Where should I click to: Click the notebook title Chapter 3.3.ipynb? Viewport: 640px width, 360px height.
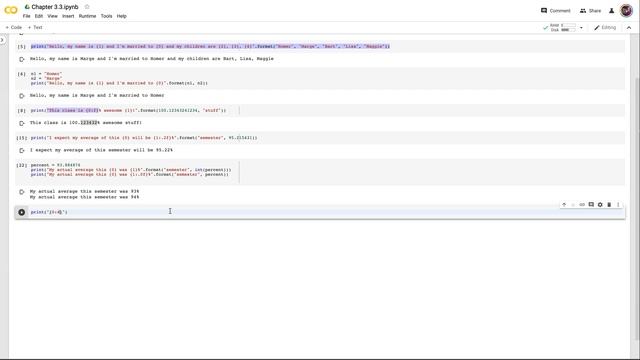click(x=55, y=7)
